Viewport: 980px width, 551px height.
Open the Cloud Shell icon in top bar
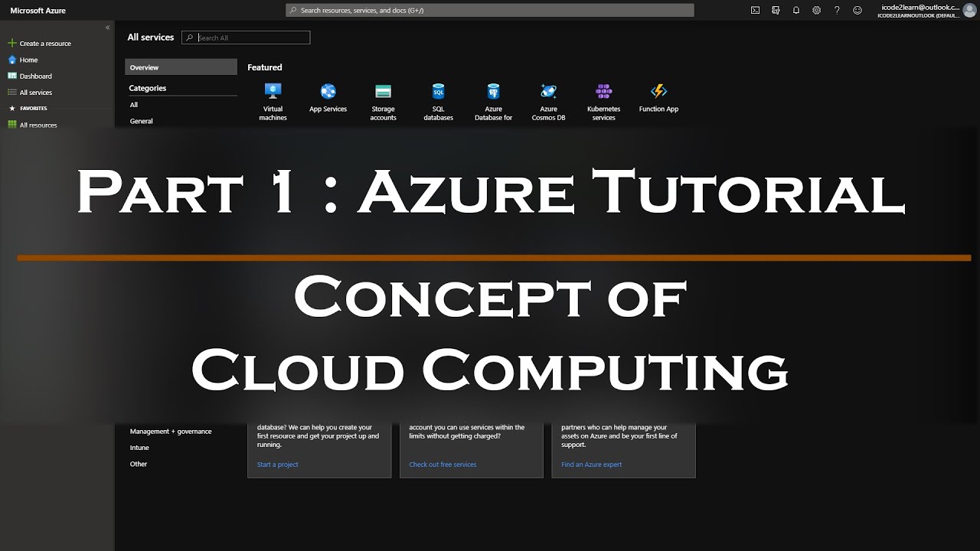(x=755, y=10)
